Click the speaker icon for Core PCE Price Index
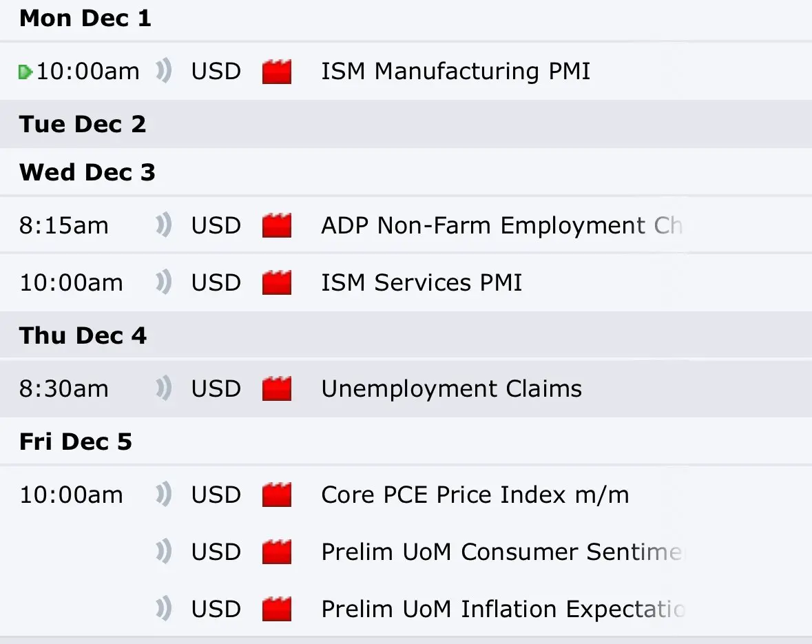812x644 pixels. click(163, 495)
